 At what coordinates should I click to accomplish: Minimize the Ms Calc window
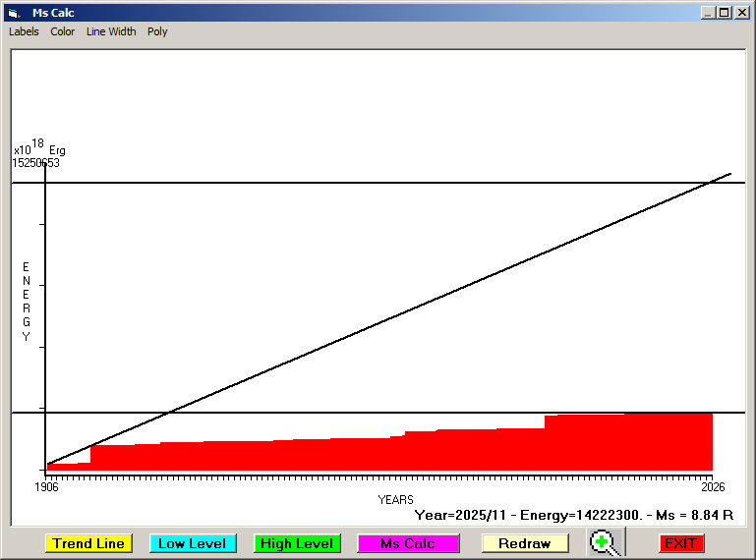708,13
